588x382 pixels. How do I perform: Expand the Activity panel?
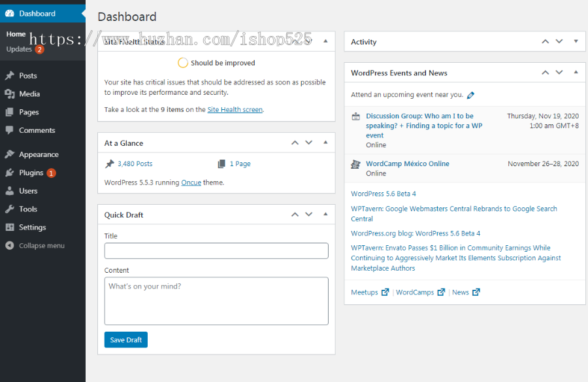[x=576, y=41]
